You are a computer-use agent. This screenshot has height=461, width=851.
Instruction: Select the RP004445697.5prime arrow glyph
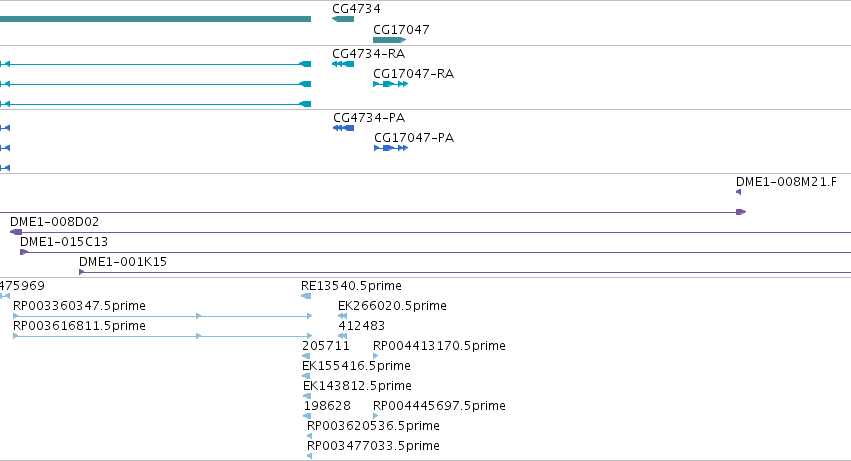click(376, 416)
